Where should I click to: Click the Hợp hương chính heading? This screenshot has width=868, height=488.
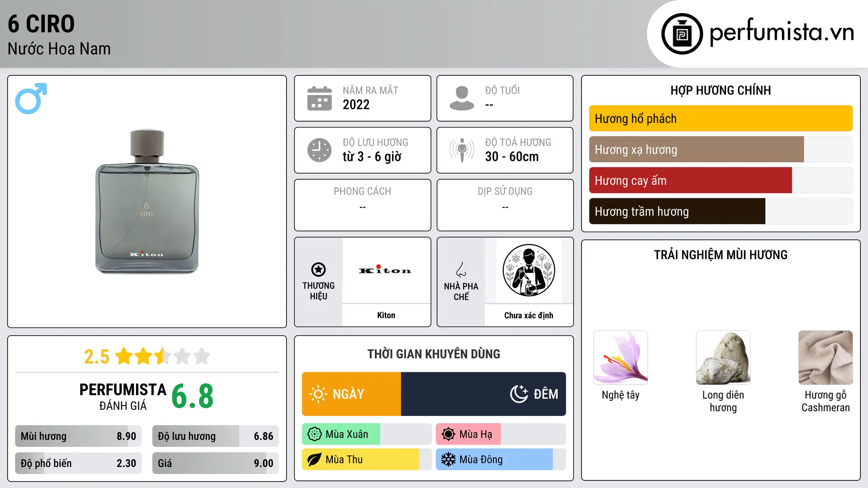pos(721,90)
